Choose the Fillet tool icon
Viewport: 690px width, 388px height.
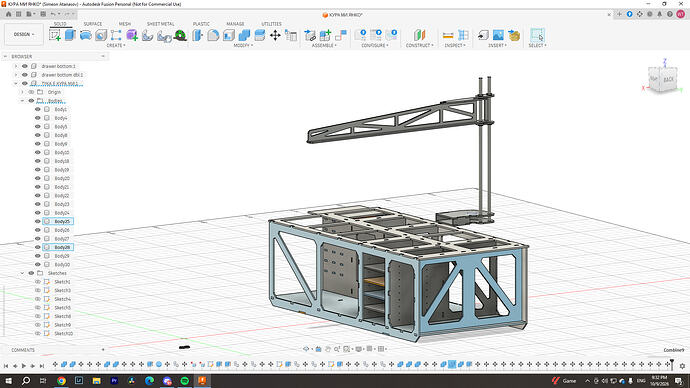tap(213, 35)
